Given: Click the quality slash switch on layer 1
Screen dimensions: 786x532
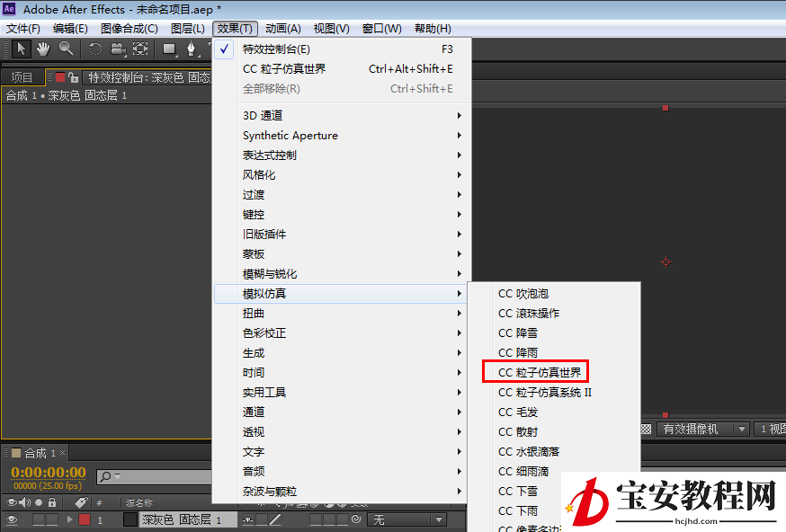Looking at the screenshot, I should (275, 520).
